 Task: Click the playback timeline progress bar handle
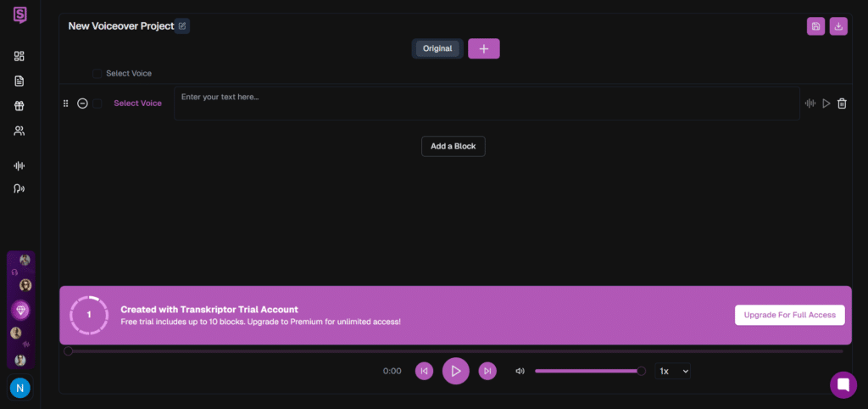[68, 350]
